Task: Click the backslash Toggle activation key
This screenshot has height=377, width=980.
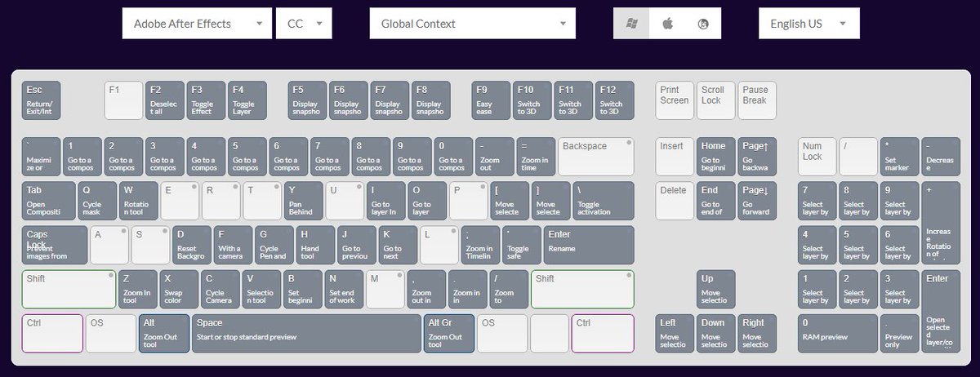Action: [603, 201]
